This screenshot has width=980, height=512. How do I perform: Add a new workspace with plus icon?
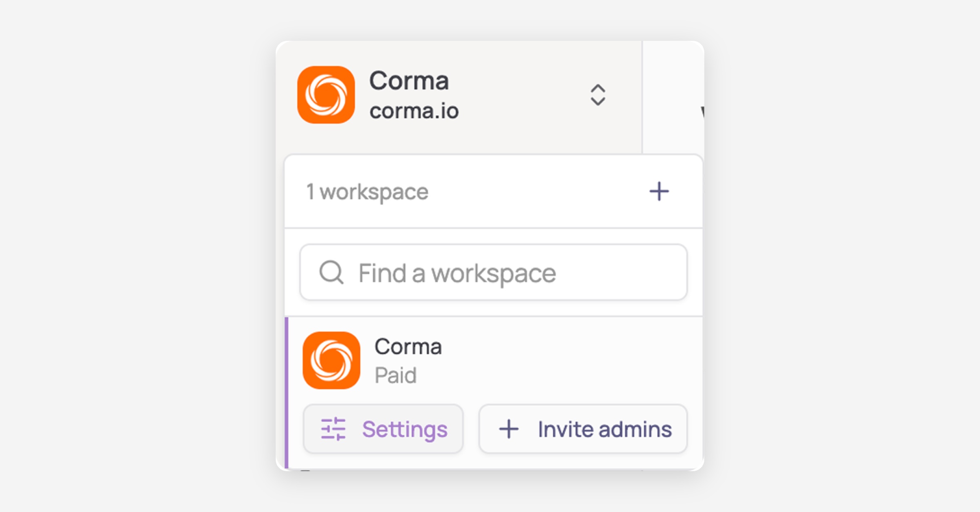(659, 191)
